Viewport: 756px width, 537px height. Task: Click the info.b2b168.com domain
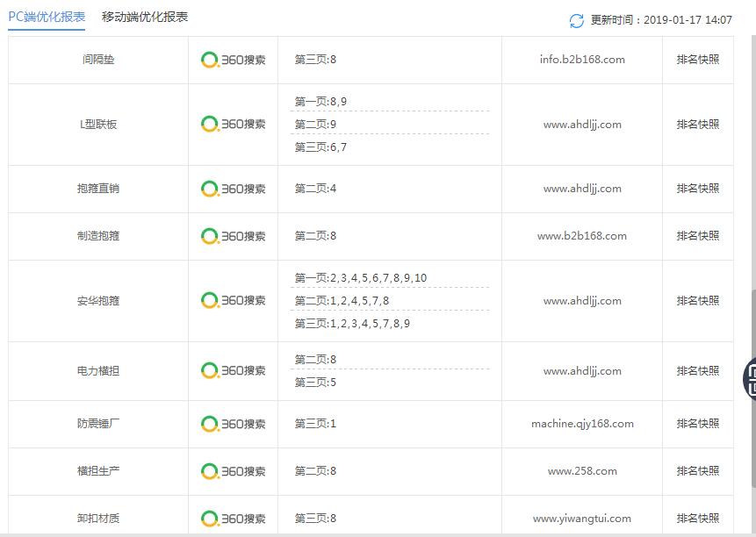[x=582, y=60]
